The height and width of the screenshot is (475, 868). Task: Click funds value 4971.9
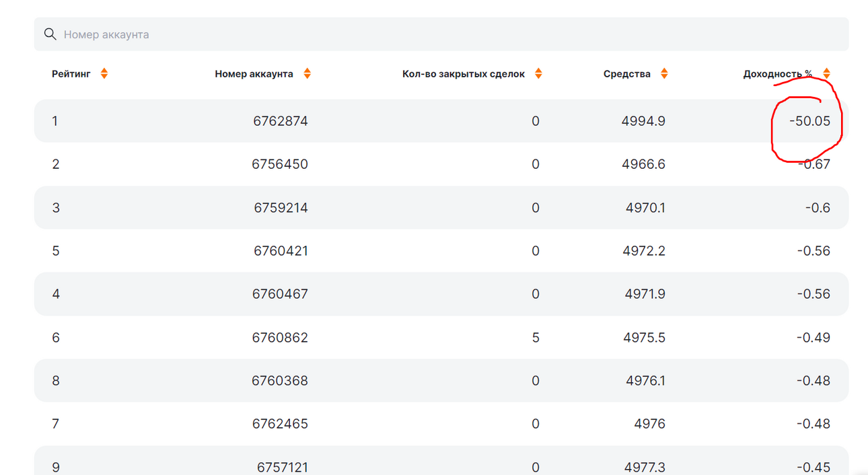click(645, 294)
